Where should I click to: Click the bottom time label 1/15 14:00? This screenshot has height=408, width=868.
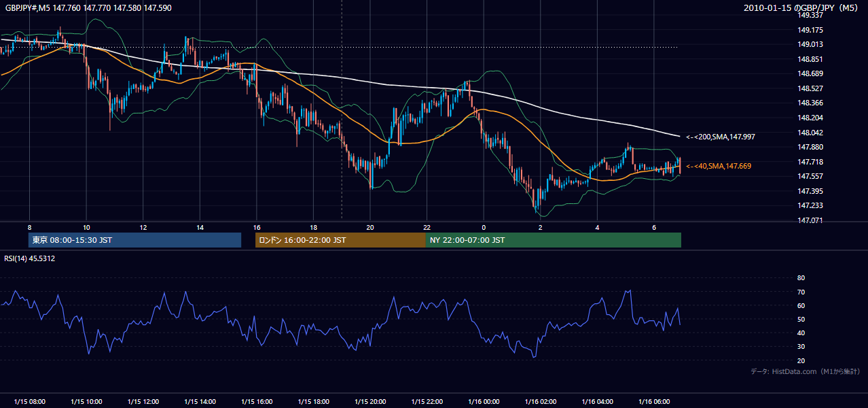pos(200,402)
